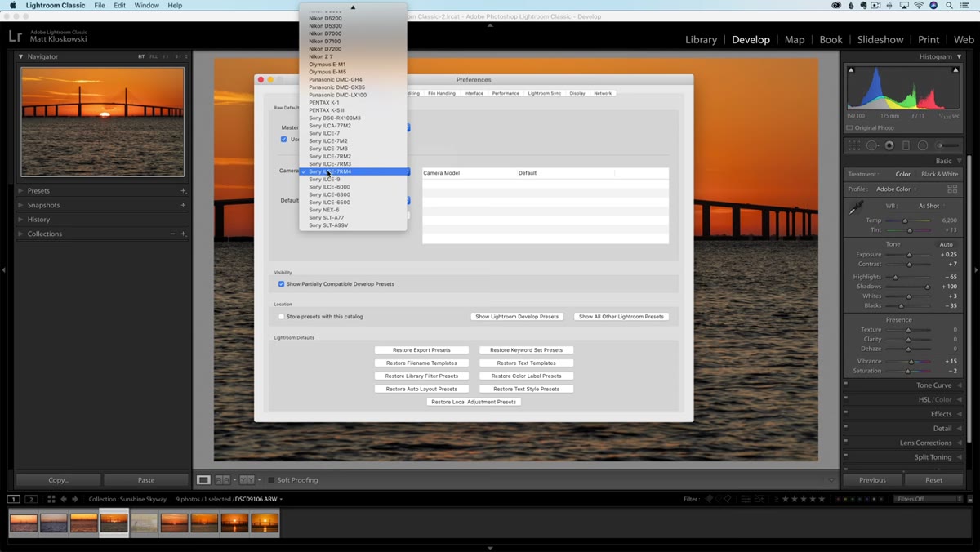The width and height of the screenshot is (980, 552).
Task: Set Treatment to Black & White
Action: [939, 174]
